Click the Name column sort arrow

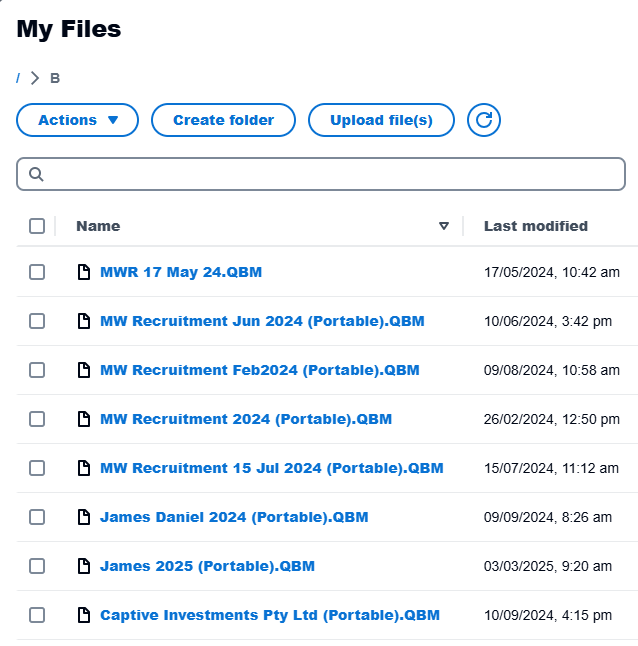444,226
